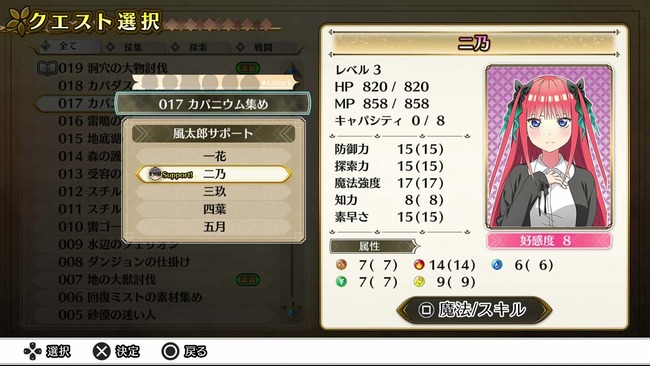Click the earth attribute icon
The image size is (650, 366).
click(341, 264)
